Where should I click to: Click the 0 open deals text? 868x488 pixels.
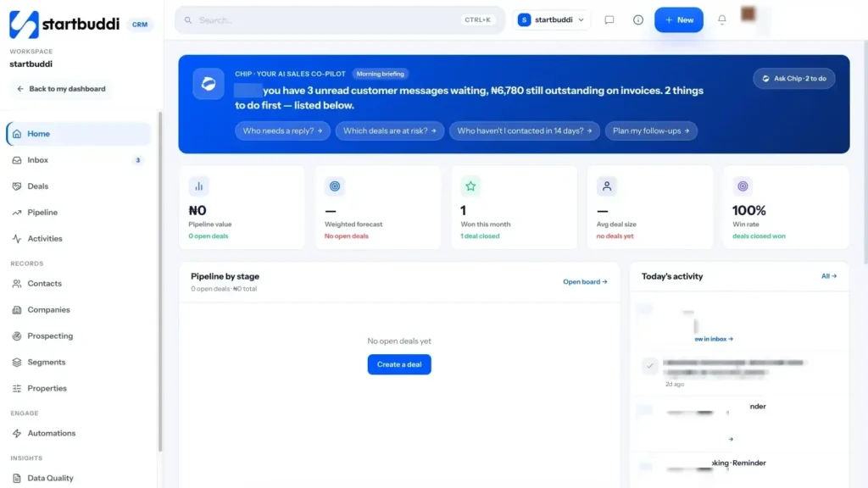[x=209, y=236]
